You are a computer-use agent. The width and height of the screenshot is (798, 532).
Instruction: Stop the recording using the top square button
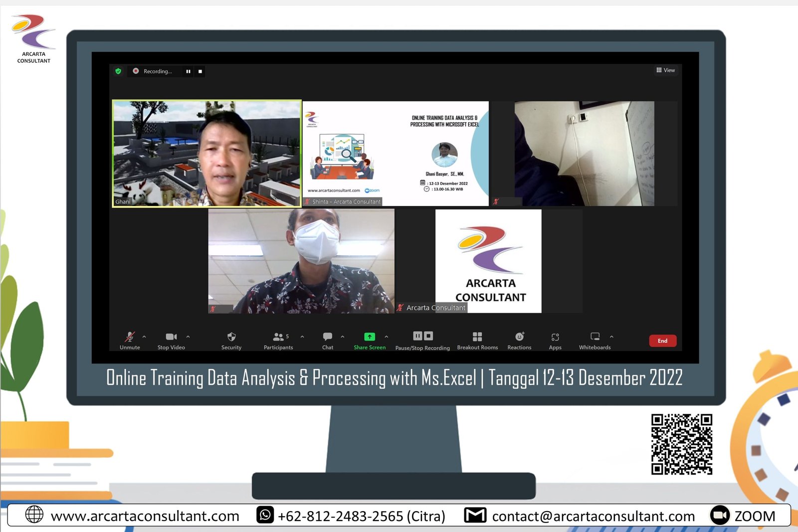pos(200,71)
